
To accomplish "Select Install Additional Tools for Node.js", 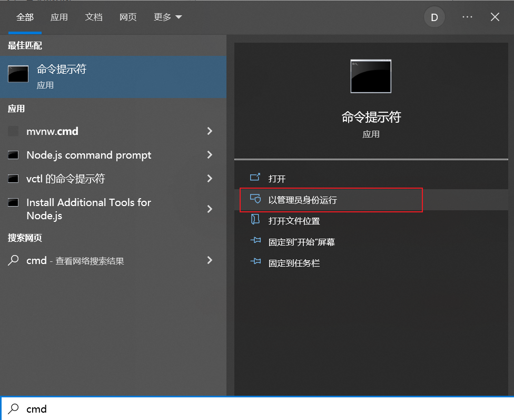I will [x=113, y=209].
